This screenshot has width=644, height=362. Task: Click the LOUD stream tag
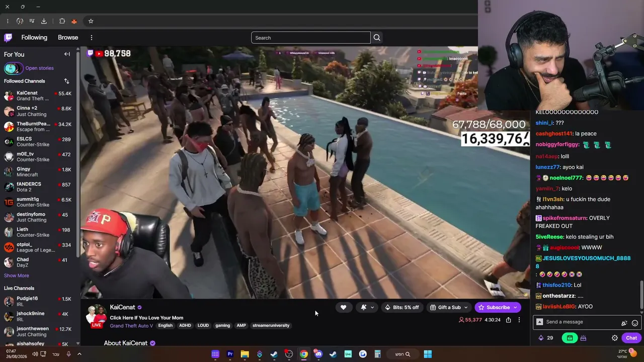click(203, 325)
